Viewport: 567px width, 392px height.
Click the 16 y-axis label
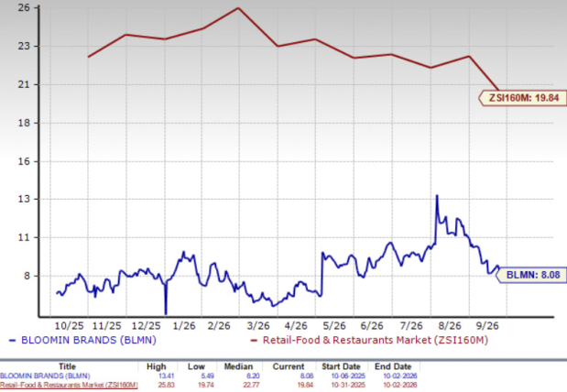pos(24,161)
